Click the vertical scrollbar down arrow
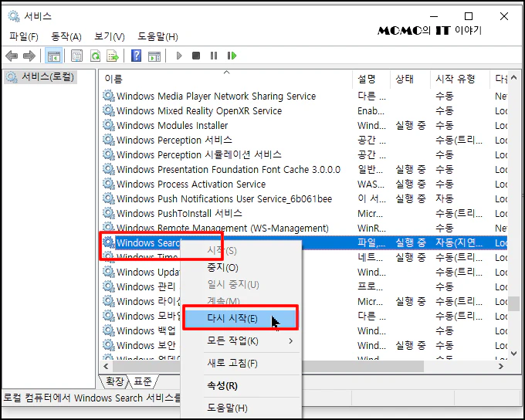Viewport: 525px width, 420px height. pyautogui.click(x=514, y=353)
